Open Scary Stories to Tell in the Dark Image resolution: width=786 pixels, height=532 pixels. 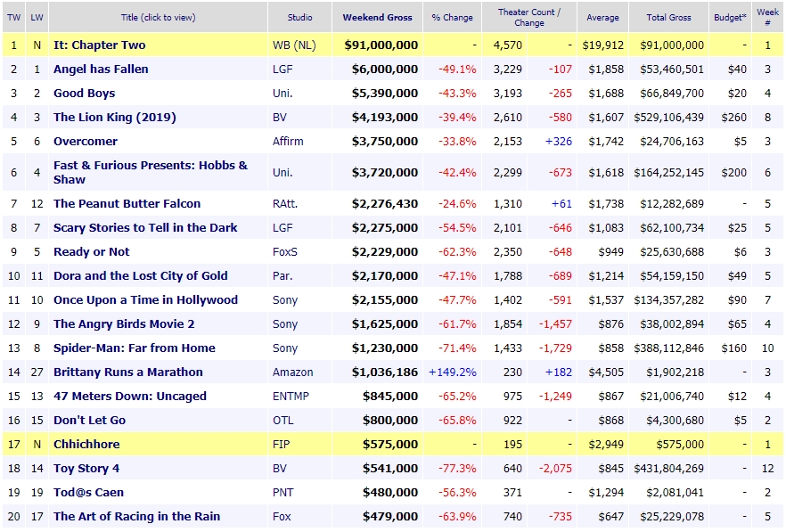pyautogui.click(x=145, y=227)
